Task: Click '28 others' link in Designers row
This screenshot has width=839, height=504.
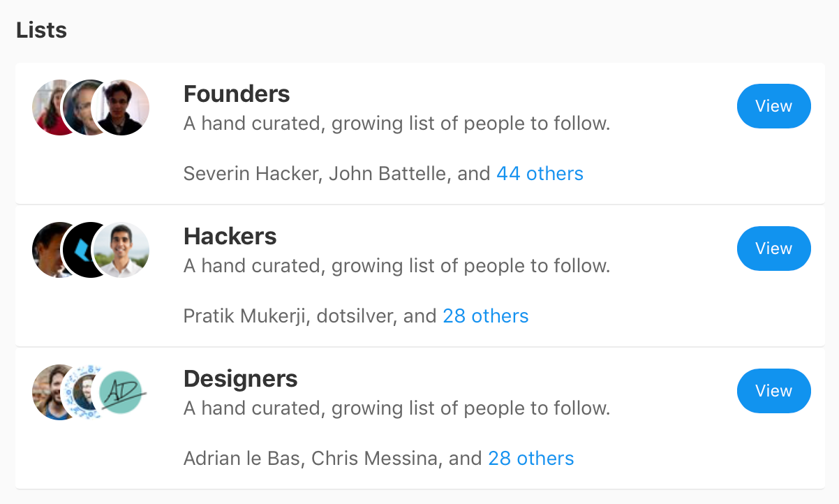Action: [530, 458]
